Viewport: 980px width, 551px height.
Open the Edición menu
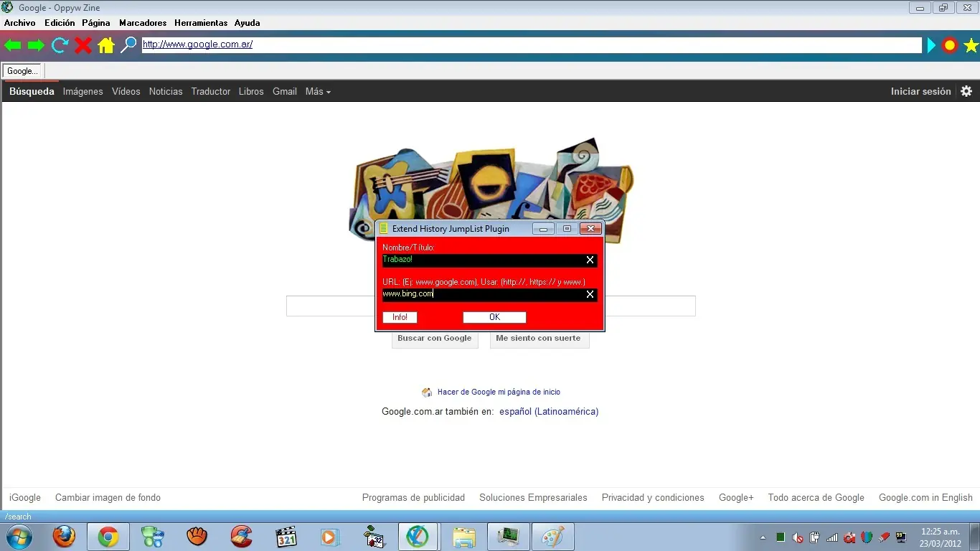click(60, 23)
